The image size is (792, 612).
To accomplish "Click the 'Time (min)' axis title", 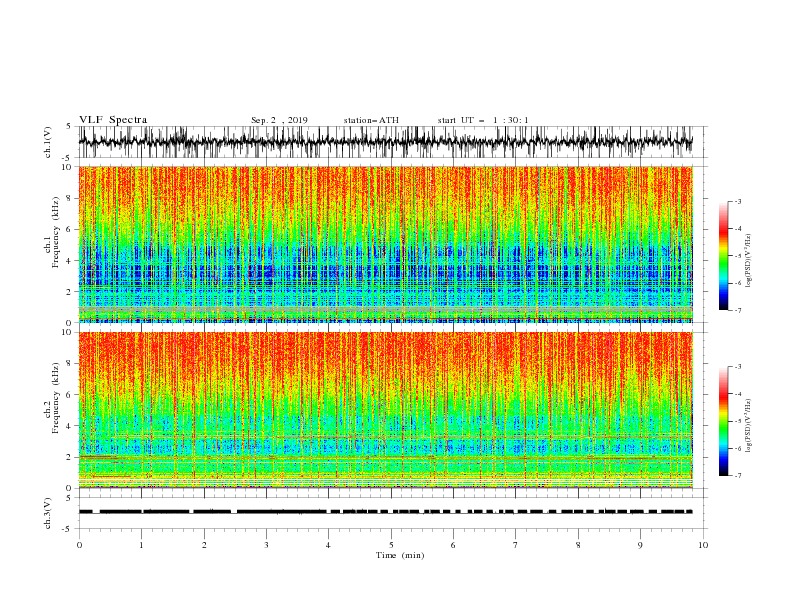I will pos(400,555).
